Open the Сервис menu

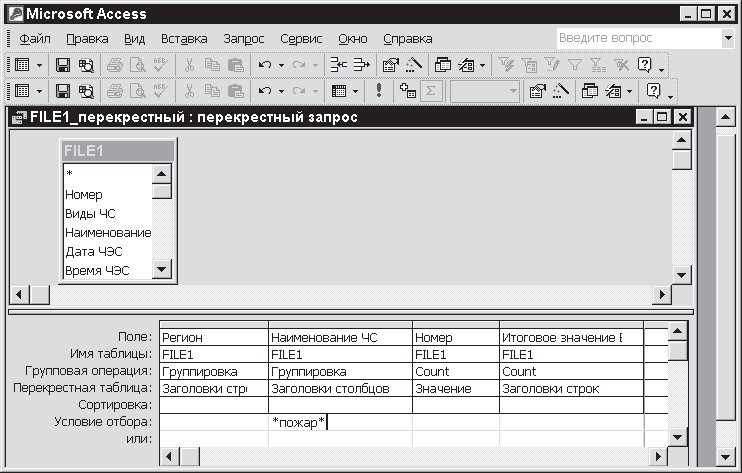[301, 39]
